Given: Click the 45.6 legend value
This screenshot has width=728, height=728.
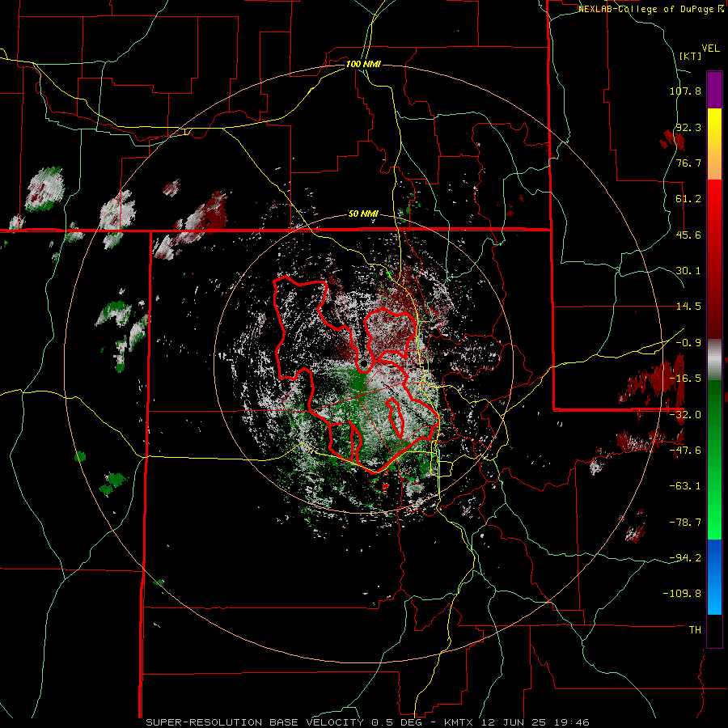Looking at the screenshot, I should (x=688, y=235).
